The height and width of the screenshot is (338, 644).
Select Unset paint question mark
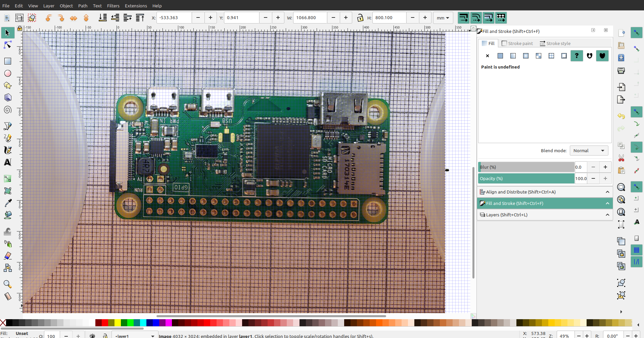coord(577,56)
